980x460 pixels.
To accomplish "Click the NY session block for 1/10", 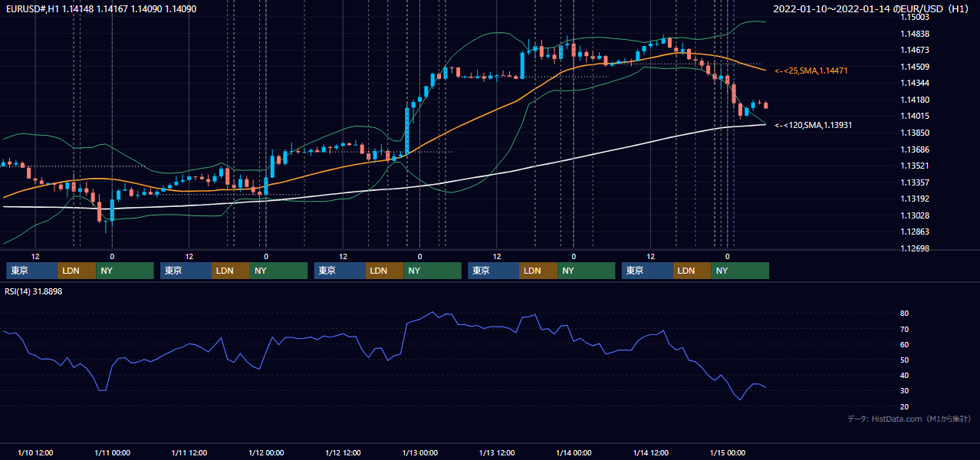I will 125,271.
